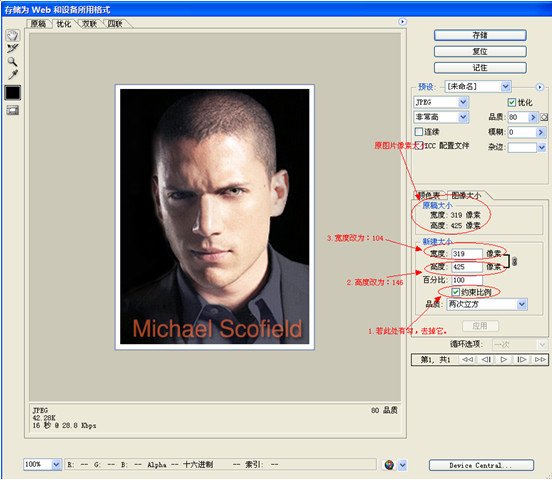The image size is (552, 483).
Task: Open the preview panel flyout menu arrow
Action: tap(402, 22)
